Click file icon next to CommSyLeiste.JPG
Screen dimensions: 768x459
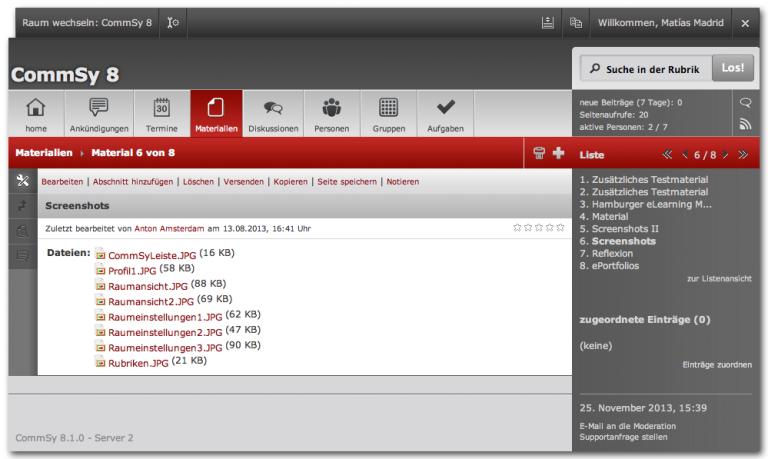click(100, 254)
